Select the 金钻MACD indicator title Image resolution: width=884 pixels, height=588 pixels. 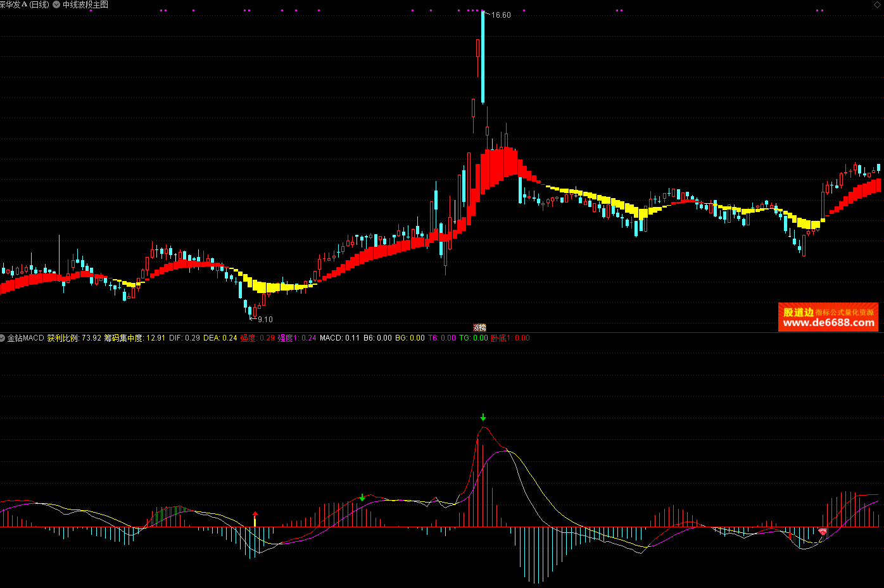(26, 338)
